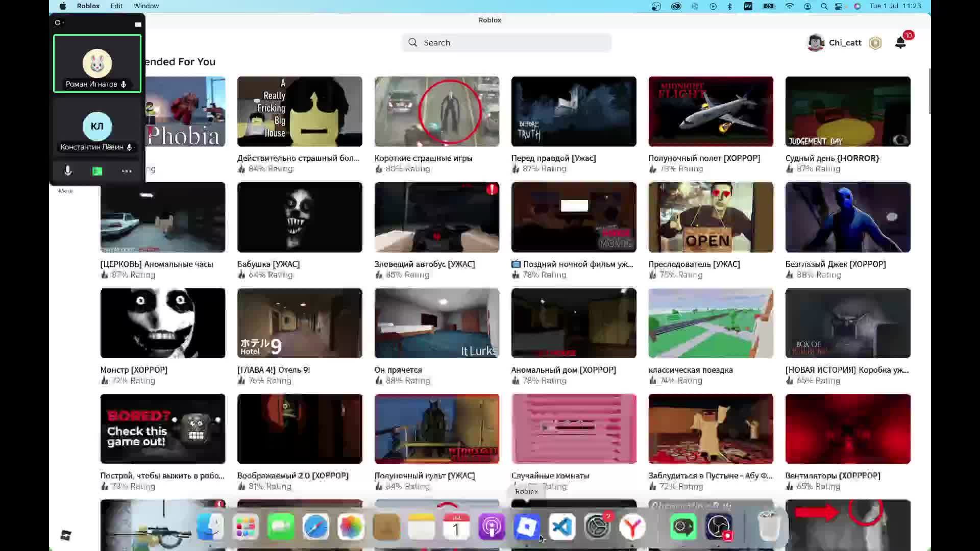Click the Roblox page vertical scrollbar
The image size is (980, 551).
point(929,92)
